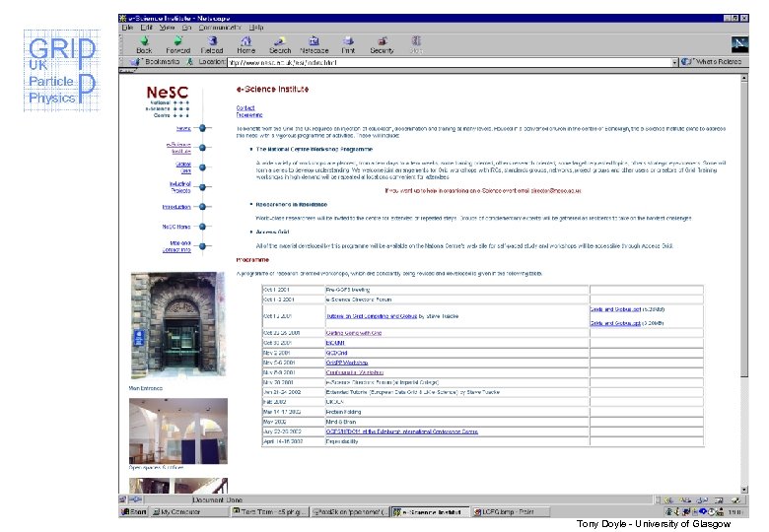
Task: Open the link in the Nov 2 2001 row
Action: pyautogui.click(x=336, y=353)
